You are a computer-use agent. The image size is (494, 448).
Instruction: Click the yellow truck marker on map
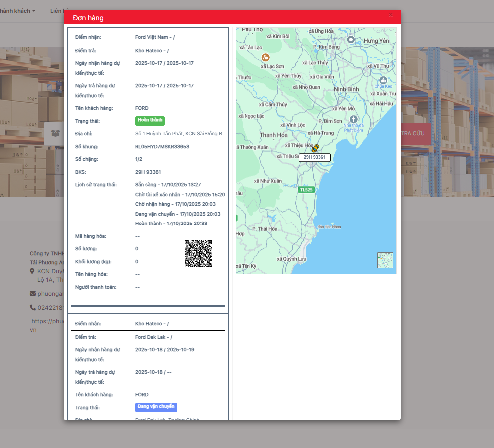click(315, 148)
